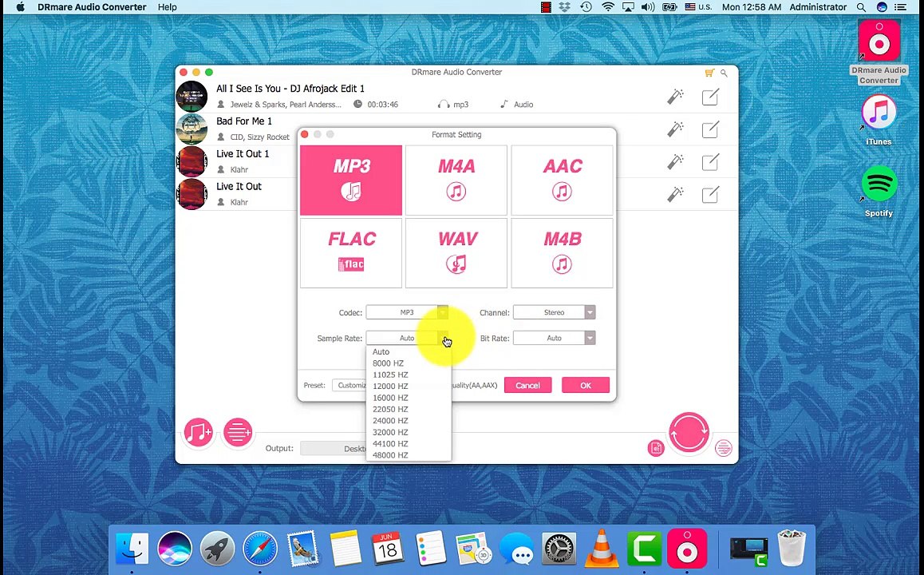Image resolution: width=924 pixels, height=575 pixels.
Task: Open tag editor for Bad For Me 1
Action: [x=710, y=129]
